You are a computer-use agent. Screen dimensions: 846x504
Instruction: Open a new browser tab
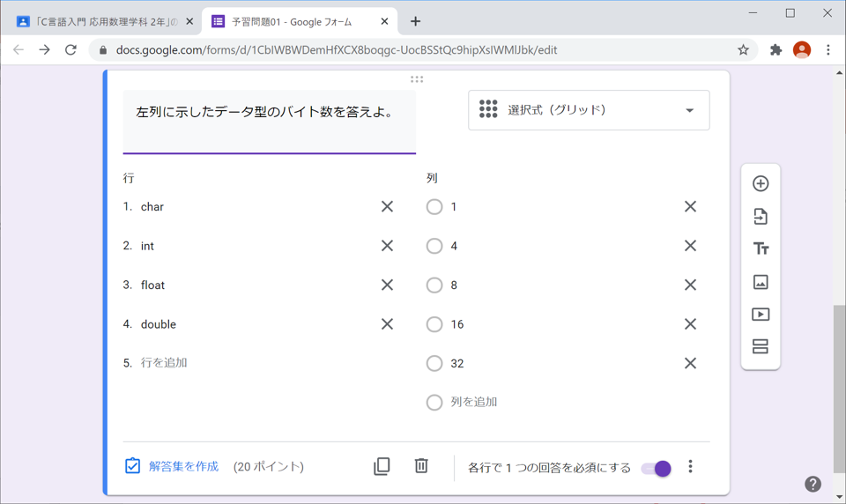[415, 21]
